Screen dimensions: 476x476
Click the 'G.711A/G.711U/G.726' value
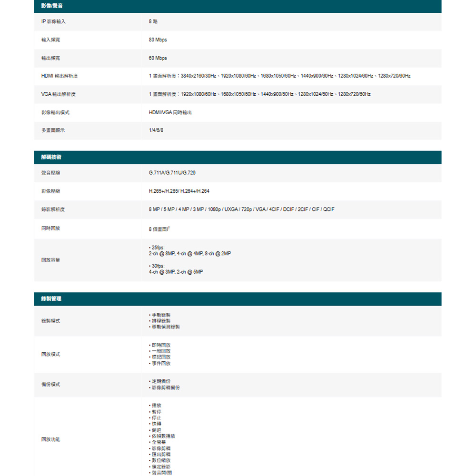[172, 173]
